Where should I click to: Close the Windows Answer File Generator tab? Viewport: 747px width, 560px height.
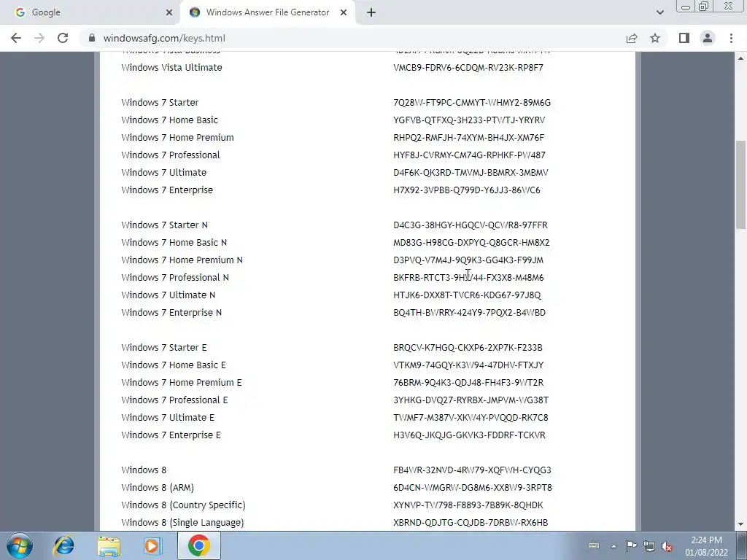(x=344, y=12)
